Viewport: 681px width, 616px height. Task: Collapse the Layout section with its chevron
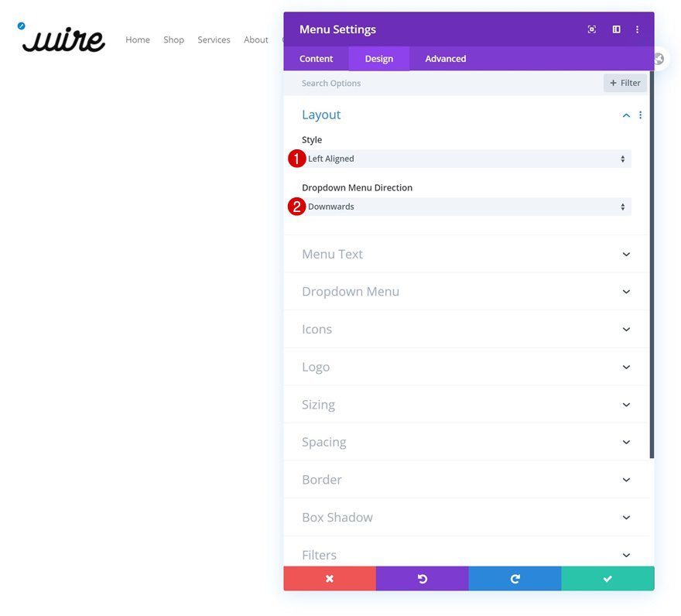pyautogui.click(x=625, y=115)
